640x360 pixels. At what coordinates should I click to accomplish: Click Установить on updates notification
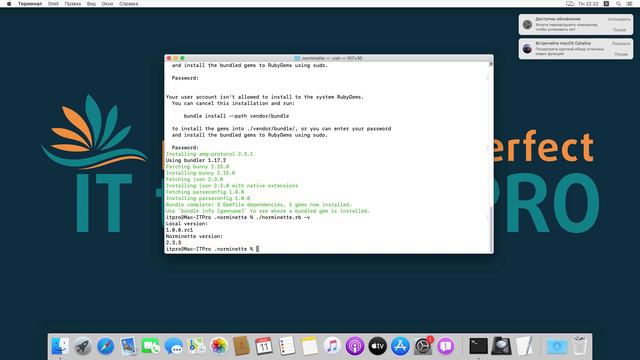[x=619, y=19]
